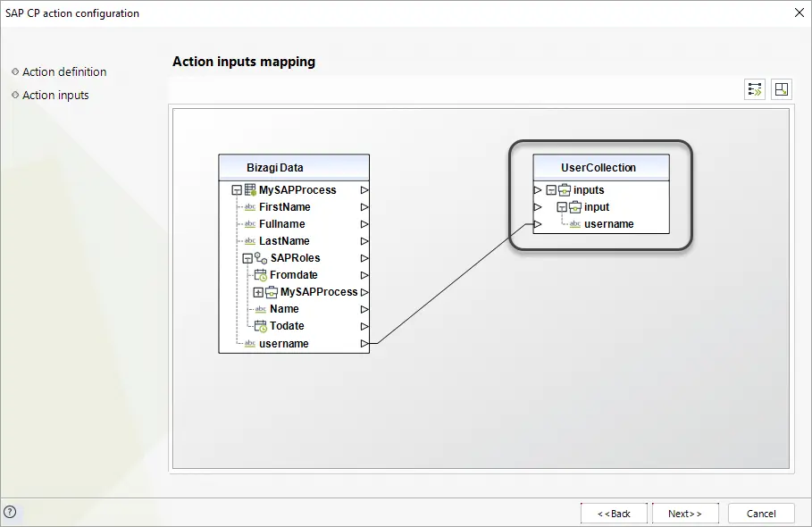Image resolution: width=812 pixels, height=527 pixels.
Task: Click the abc icon beside Fullname
Action: pyautogui.click(x=250, y=224)
